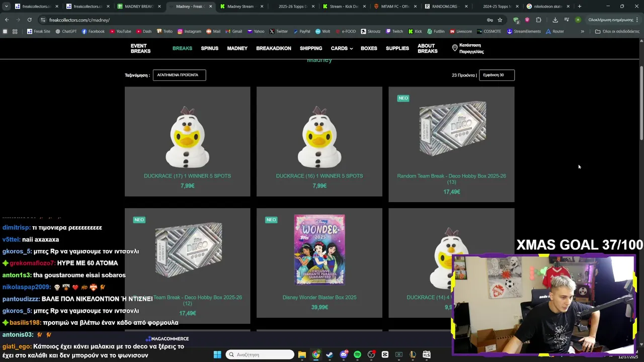This screenshot has height=362, width=644.
Task: Open the SPINUS menu item
Action: click(x=209, y=48)
